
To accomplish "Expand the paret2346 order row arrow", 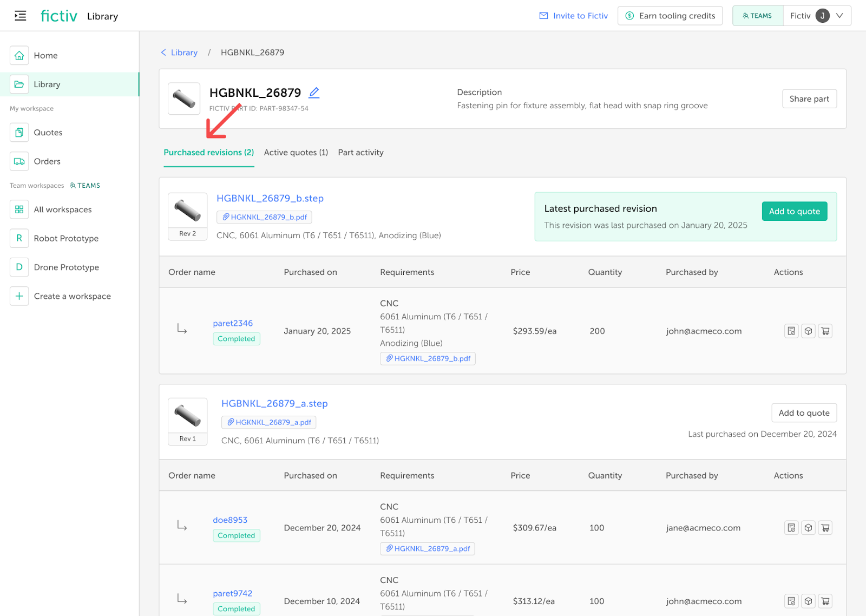I will click(182, 329).
